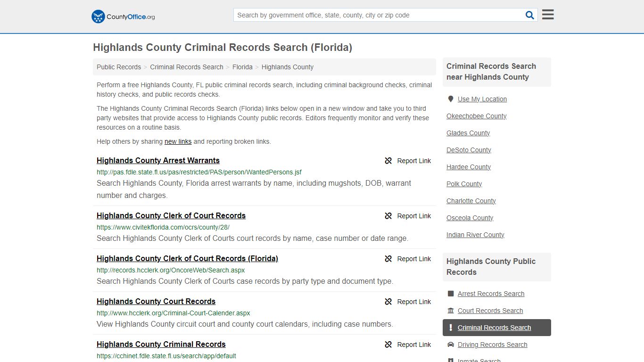Open the hamburger menu icon
The image size is (644, 362).
pyautogui.click(x=548, y=15)
